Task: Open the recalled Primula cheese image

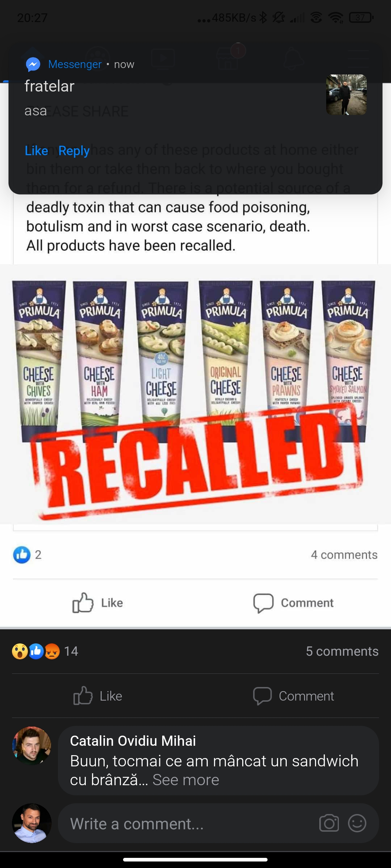Action: coord(195,394)
